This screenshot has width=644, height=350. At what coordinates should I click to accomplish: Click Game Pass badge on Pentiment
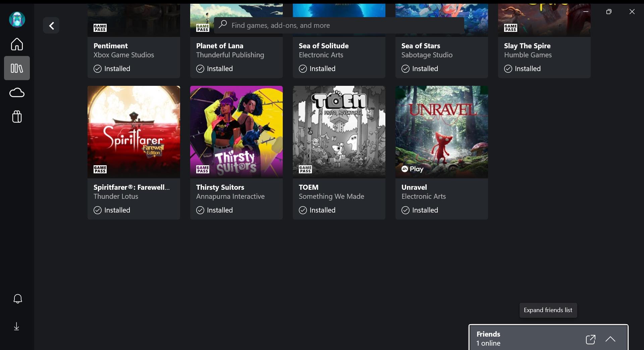coord(100,28)
